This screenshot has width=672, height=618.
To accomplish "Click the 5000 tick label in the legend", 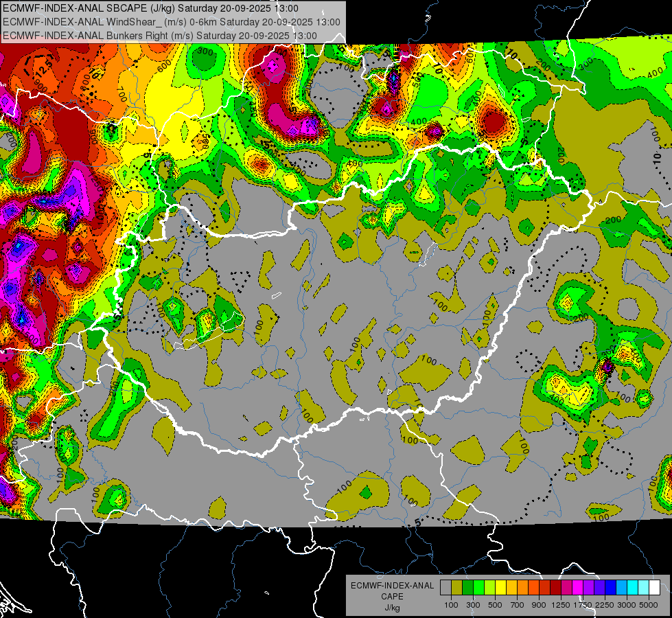I will click(x=649, y=605).
